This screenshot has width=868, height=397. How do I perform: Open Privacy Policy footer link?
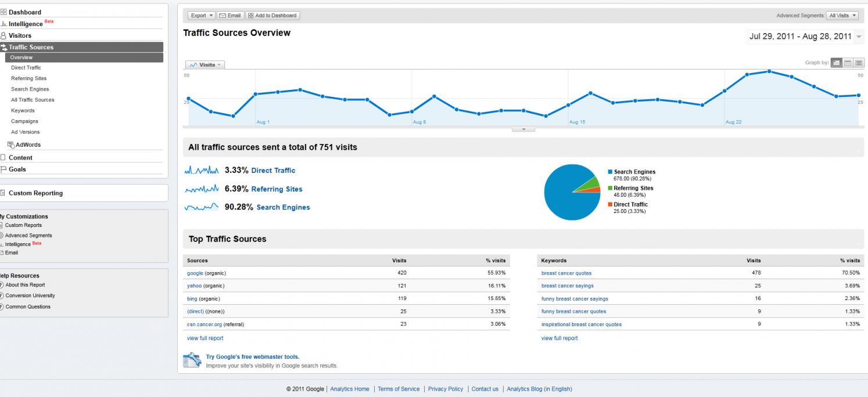(446, 389)
